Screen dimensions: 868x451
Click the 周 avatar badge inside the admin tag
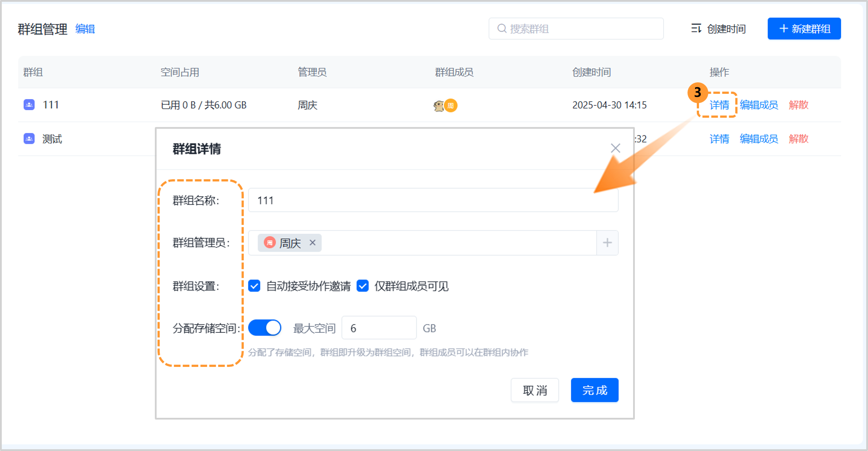[269, 243]
